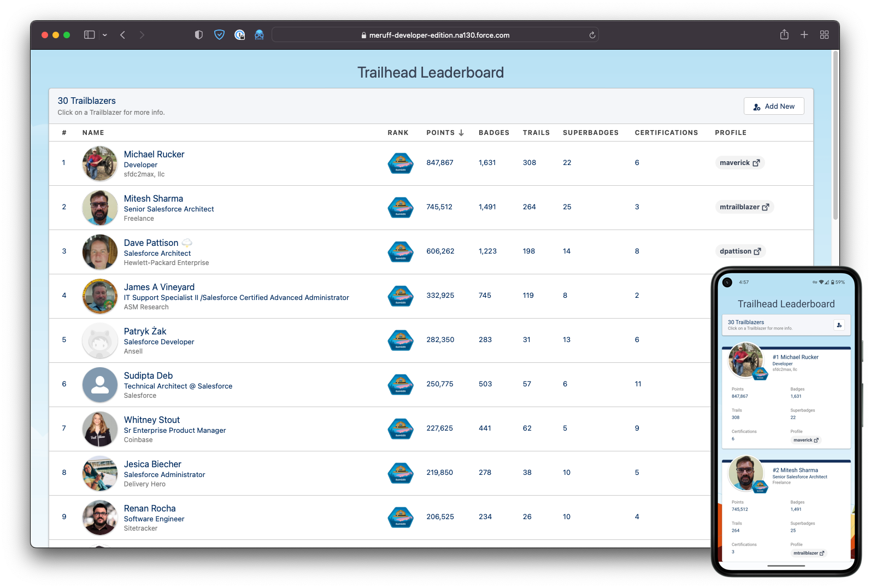The image size is (870, 588).
Task: Click the Add New button
Action: pos(774,106)
